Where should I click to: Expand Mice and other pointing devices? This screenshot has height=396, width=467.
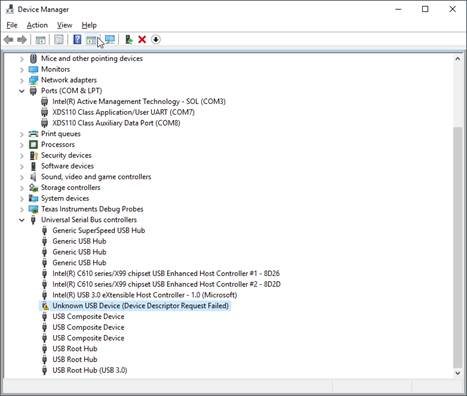click(x=22, y=59)
